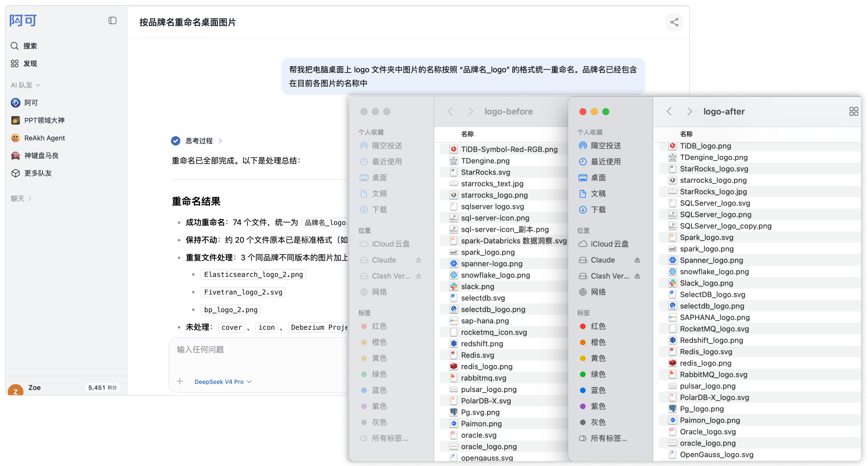
Task: Open the Zoe user avatar
Action: (16, 389)
